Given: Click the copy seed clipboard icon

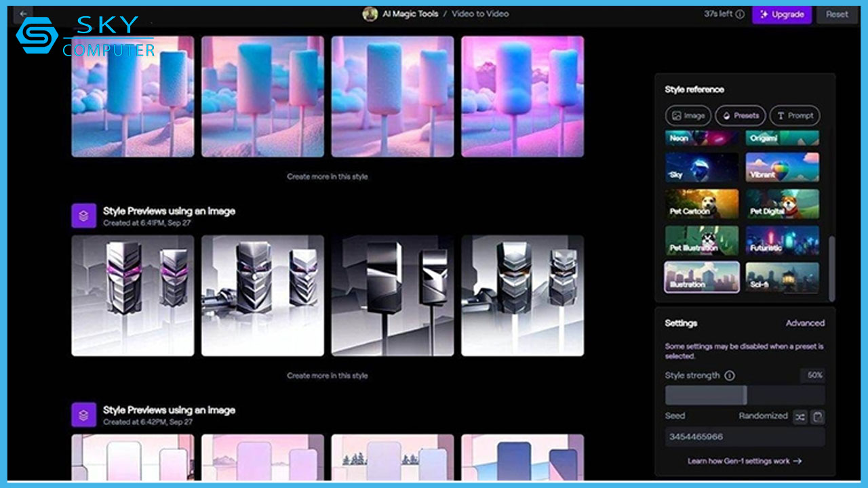Looking at the screenshot, I should [818, 417].
